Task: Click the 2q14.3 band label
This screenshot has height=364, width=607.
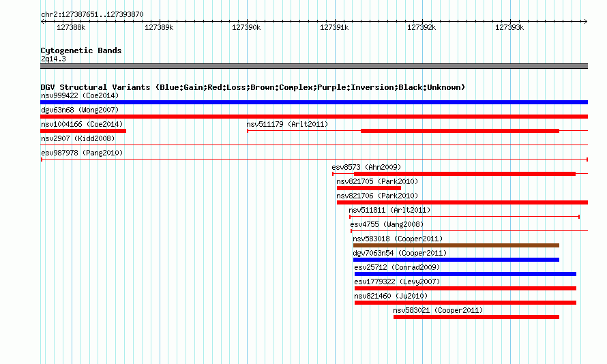Action: (x=53, y=59)
